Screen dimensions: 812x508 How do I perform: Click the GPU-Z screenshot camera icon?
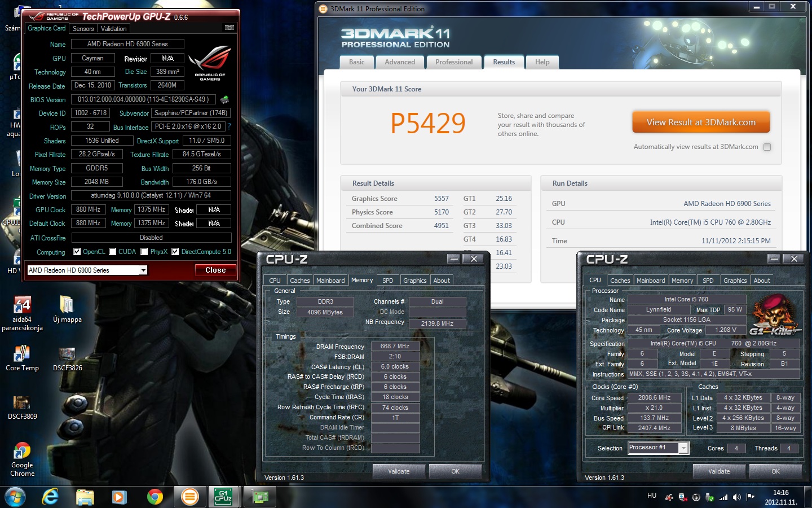point(229,28)
